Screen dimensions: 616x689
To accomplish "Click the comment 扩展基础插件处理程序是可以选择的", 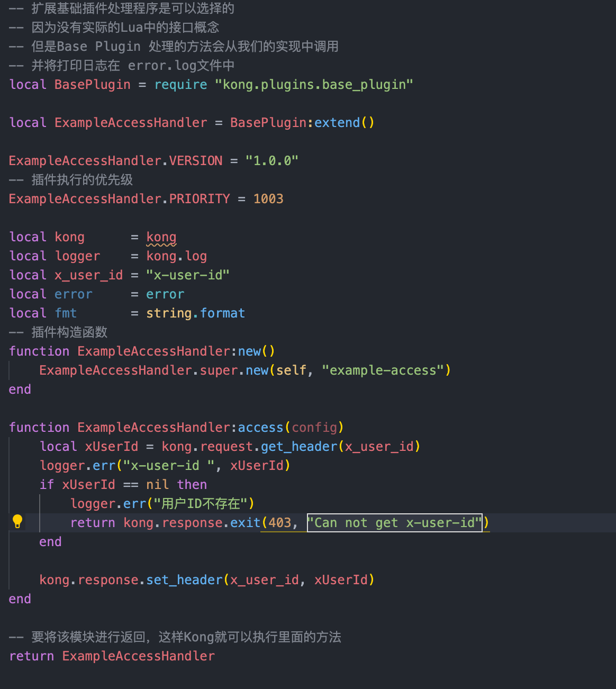I will 122,8.
